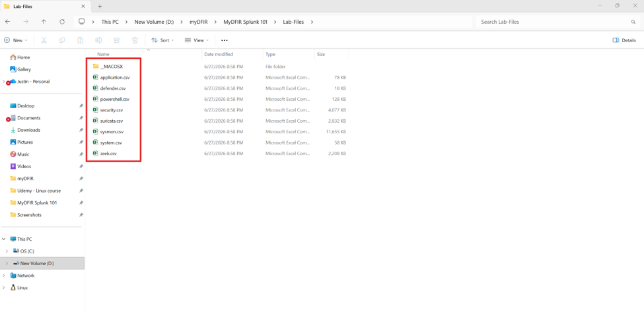Click the Copy icon in toolbar

click(x=62, y=40)
